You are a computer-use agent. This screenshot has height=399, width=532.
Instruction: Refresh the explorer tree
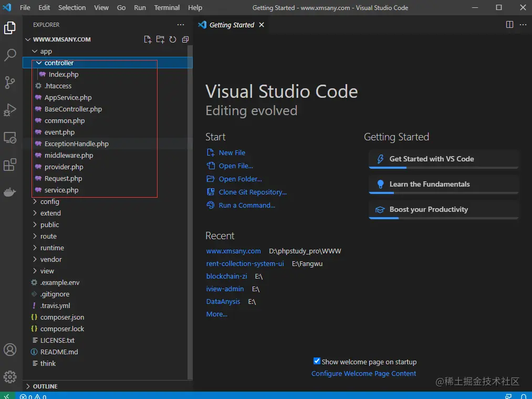click(173, 39)
